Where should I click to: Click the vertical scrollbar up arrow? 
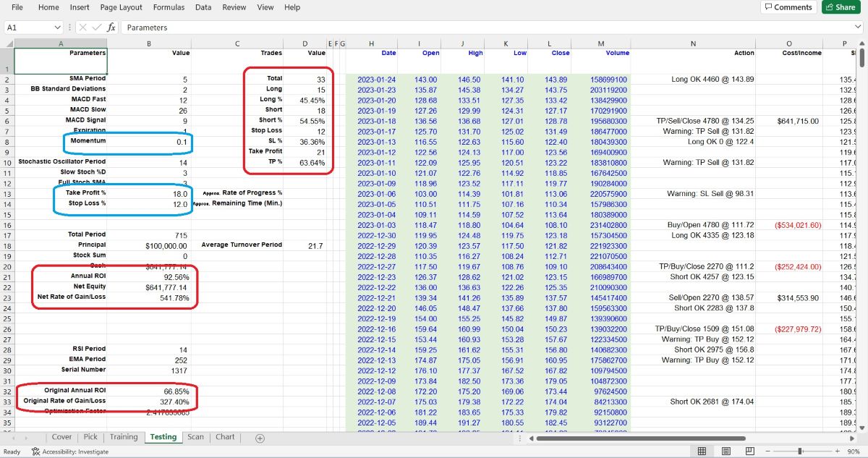[863, 44]
